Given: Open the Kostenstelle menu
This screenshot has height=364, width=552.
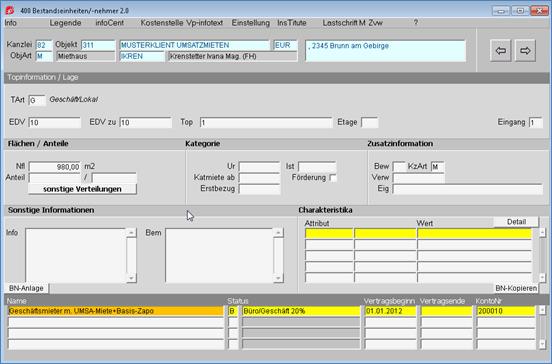Looking at the screenshot, I should 162,23.
